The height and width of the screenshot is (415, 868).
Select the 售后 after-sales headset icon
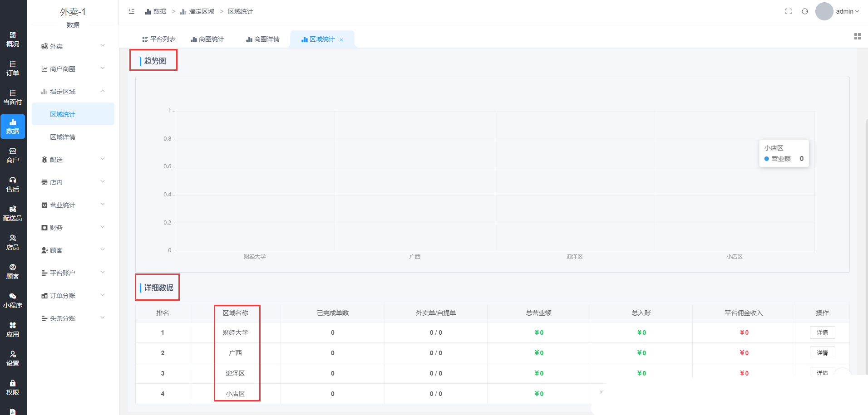tap(13, 185)
